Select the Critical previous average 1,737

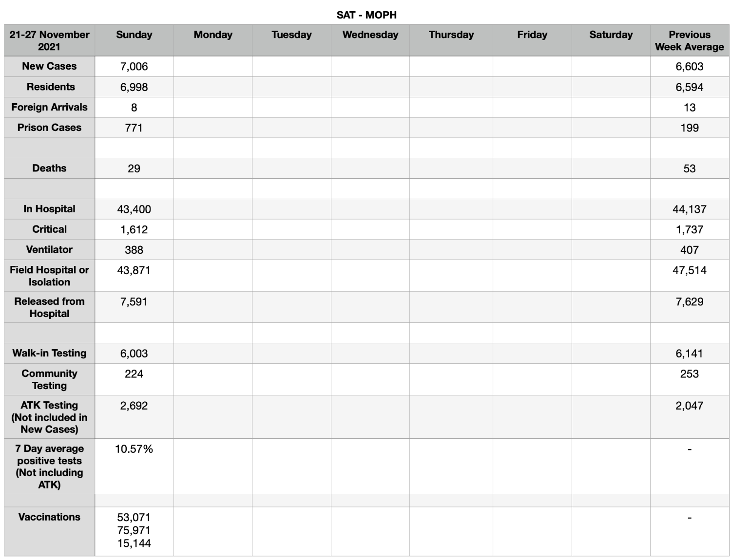689,229
